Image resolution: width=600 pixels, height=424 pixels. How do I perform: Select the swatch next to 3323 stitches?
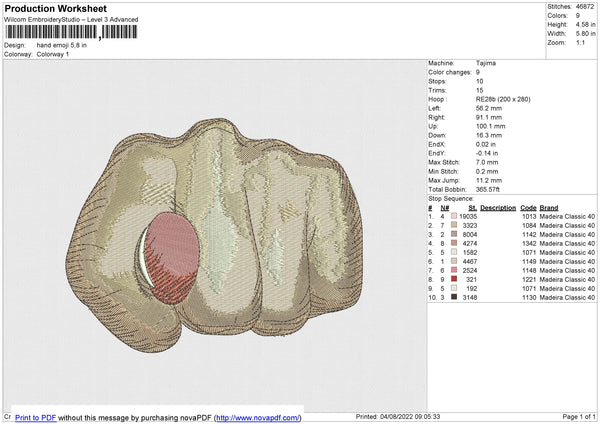tap(454, 225)
